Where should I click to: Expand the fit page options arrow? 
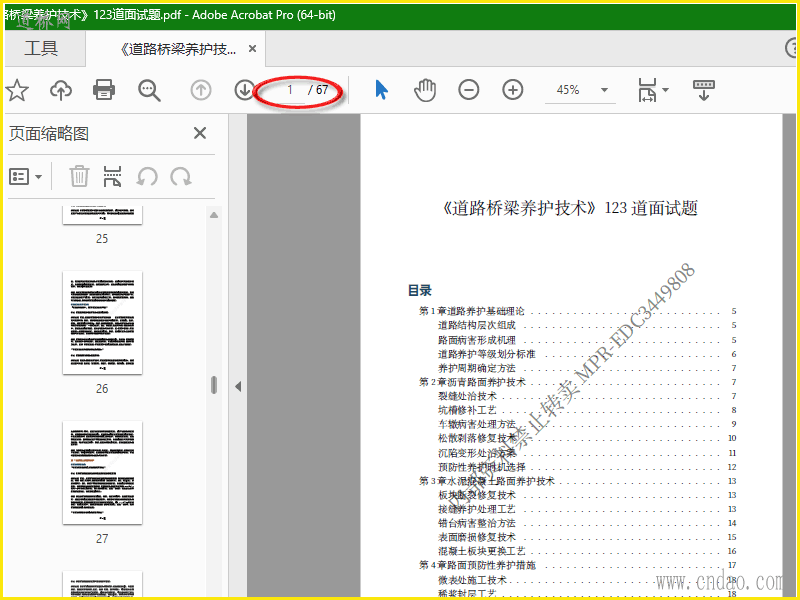coord(665,90)
